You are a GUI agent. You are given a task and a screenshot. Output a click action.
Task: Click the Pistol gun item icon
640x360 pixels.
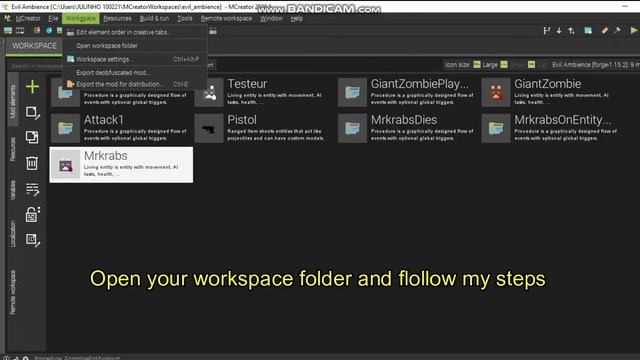(209, 129)
